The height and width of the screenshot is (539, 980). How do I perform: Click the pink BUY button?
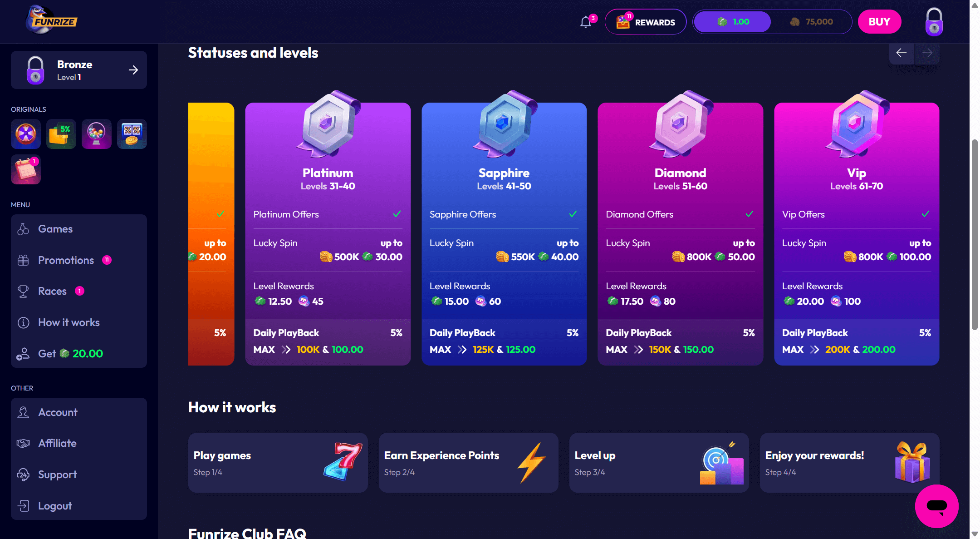pyautogui.click(x=879, y=22)
